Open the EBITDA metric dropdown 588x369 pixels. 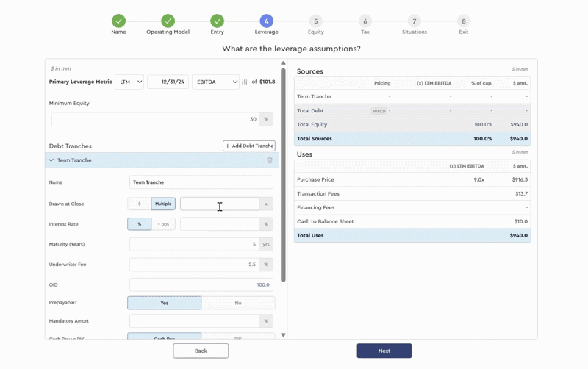point(215,82)
